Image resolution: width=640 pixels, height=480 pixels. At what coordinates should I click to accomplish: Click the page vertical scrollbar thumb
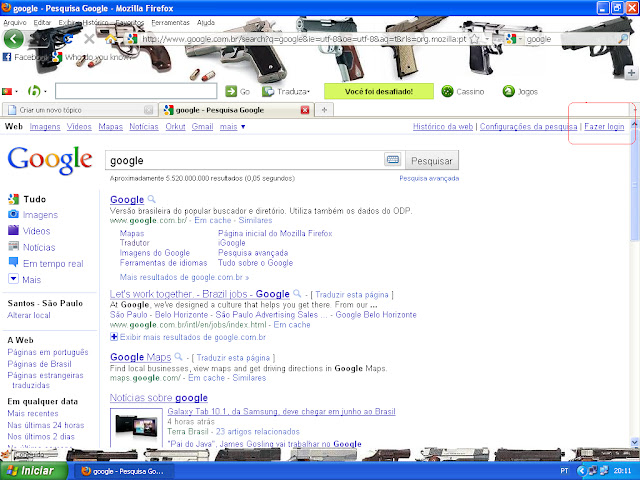(x=635, y=184)
